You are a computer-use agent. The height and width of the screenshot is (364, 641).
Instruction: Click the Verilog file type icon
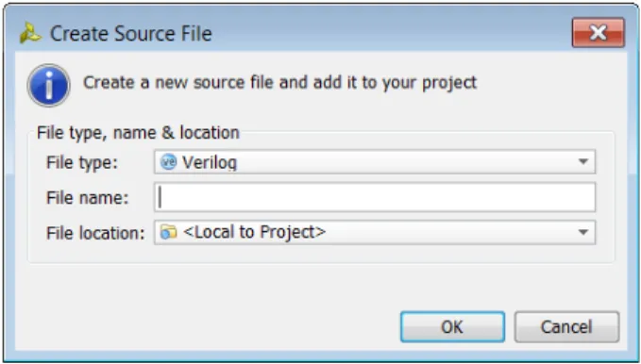point(168,162)
